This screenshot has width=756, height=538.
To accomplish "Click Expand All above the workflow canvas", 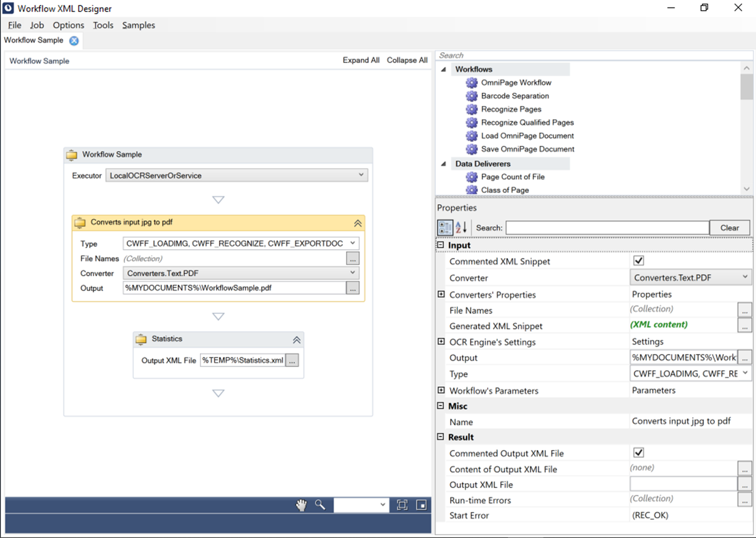I will click(x=361, y=60).
